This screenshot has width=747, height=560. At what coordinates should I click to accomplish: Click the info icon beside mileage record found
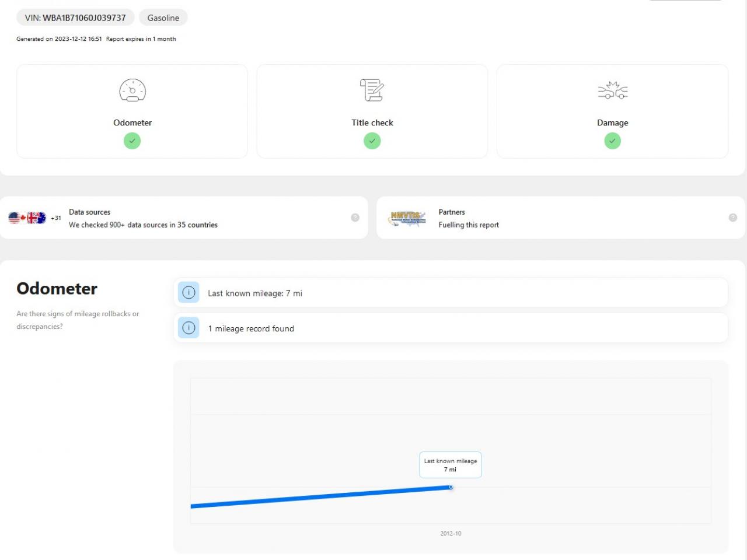(x=189, y=328)
